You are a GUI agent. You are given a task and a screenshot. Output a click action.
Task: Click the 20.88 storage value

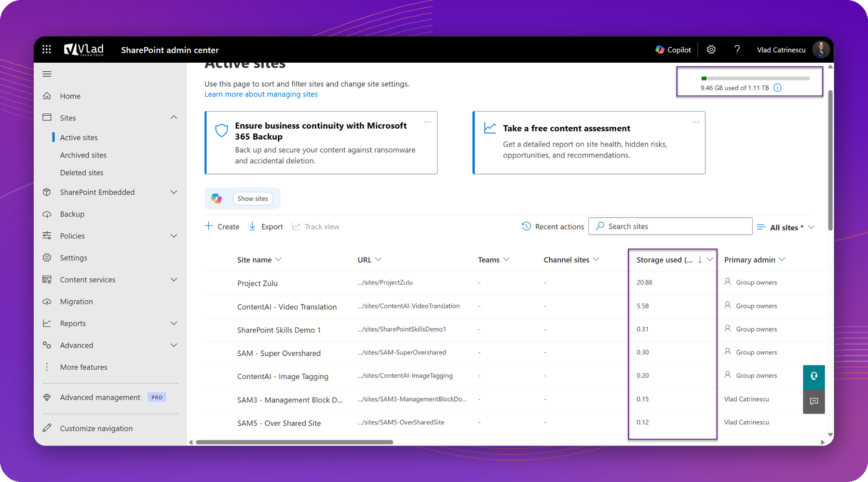click(x=644, y=282)
